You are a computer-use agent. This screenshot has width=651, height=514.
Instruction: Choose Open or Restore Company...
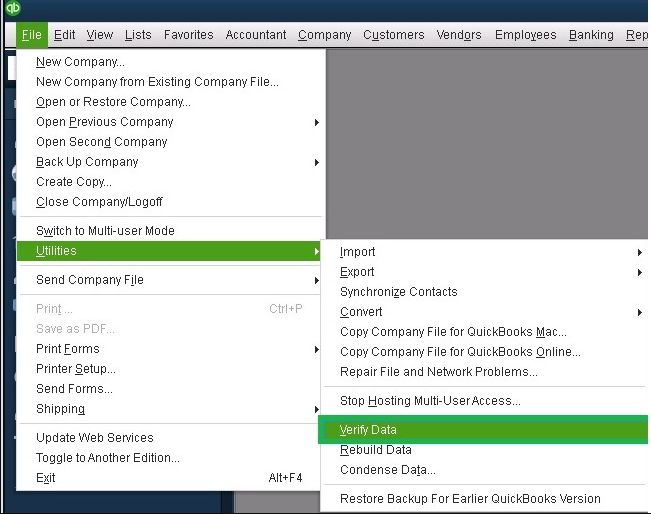[169, 102]
